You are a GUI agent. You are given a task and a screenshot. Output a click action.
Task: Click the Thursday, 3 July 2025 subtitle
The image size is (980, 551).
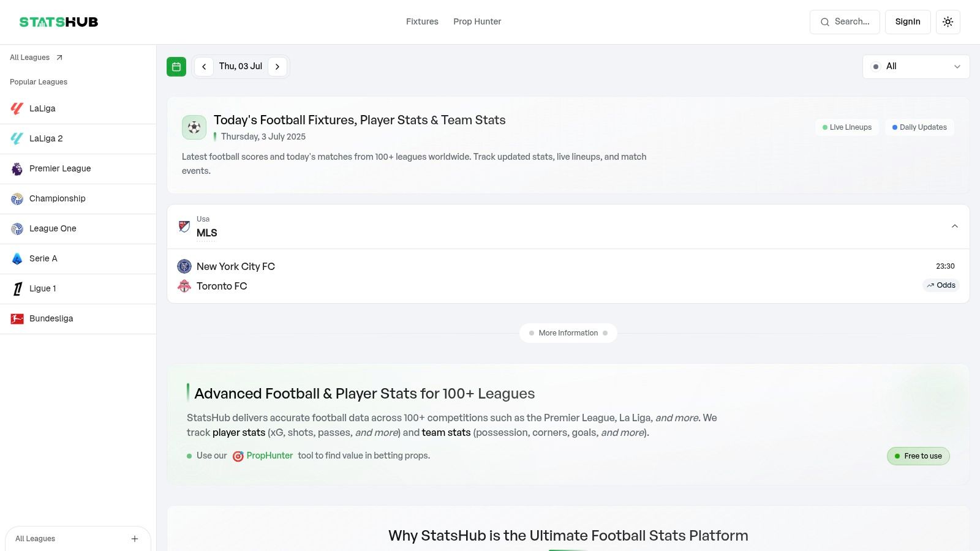[x=263, y=137]
